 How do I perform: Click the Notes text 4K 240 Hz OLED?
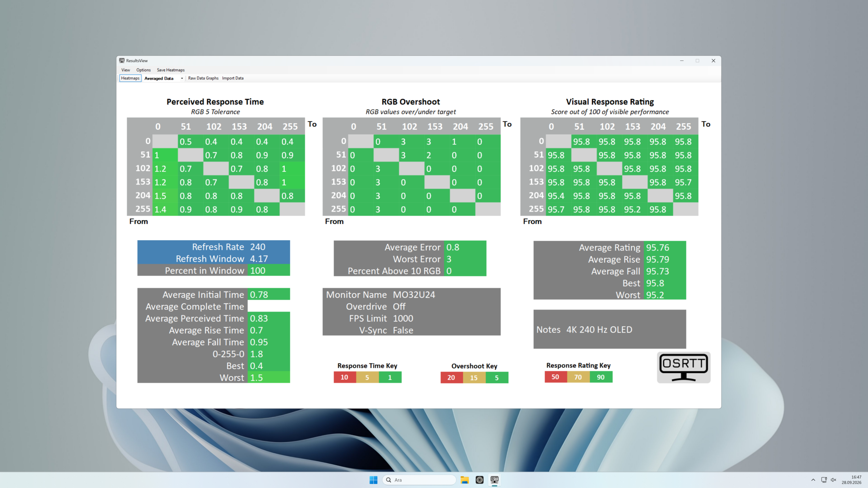(599, 330)
